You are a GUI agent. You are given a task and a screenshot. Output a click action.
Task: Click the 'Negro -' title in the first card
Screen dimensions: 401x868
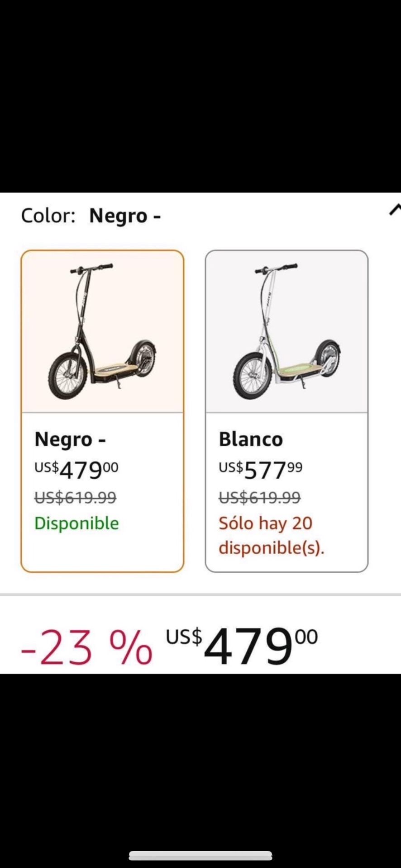coord(70,439)
